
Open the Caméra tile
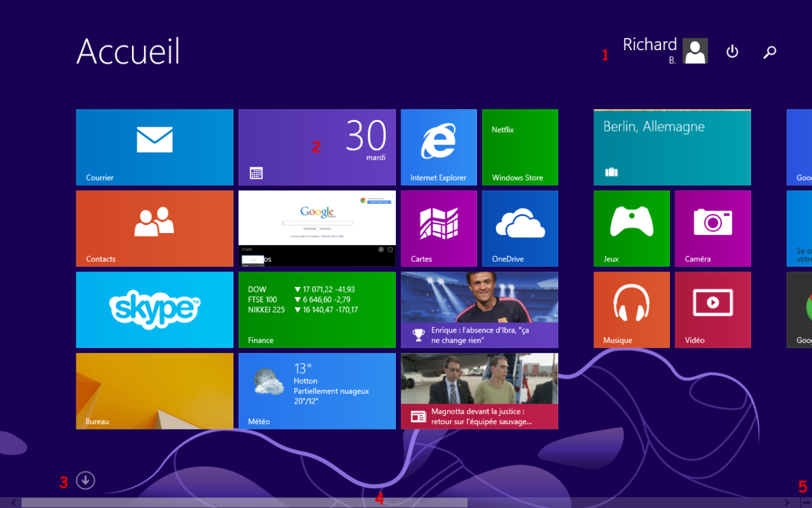[713, 228]
